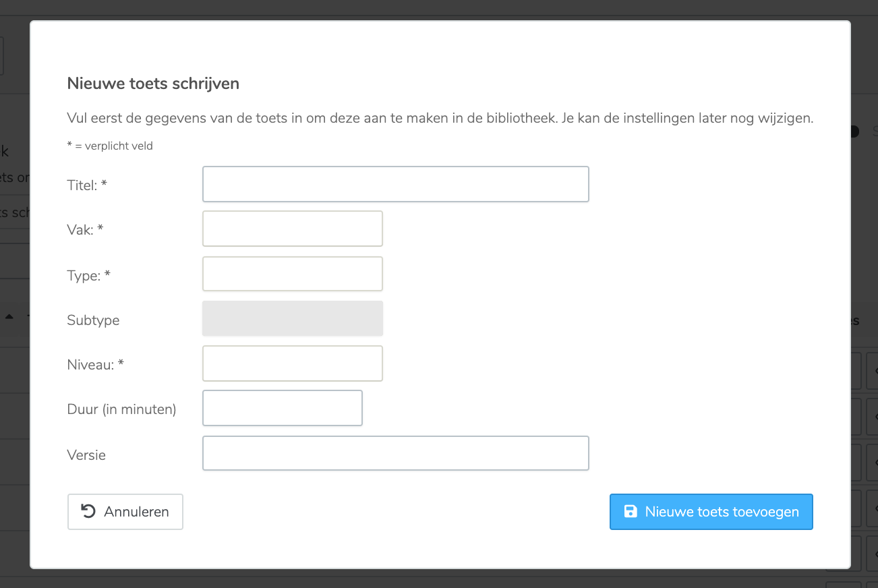Save with Nieuwe toets toevoegen button
The height and width of the screenshot is (588, 878).
pos(711,512)
